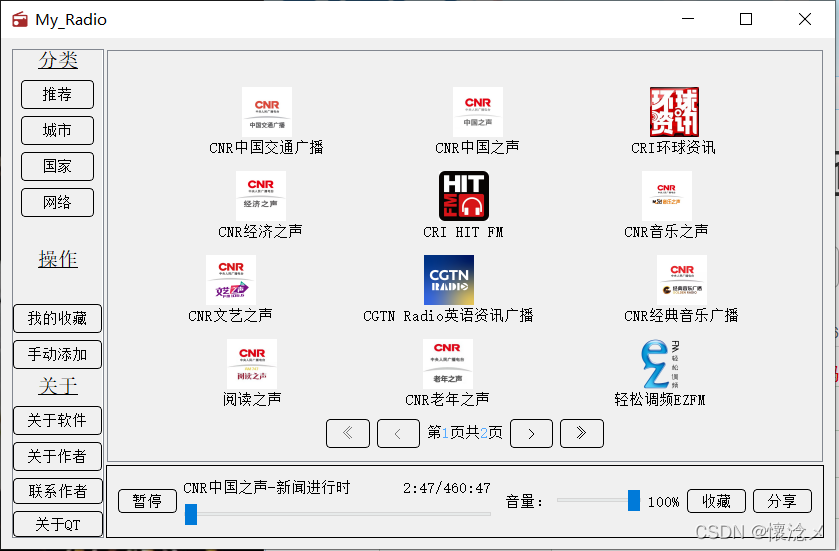The image size is (839, 551).
Task: Click the My_Radio app icon in title bar
Action: (x=20, y=19)
